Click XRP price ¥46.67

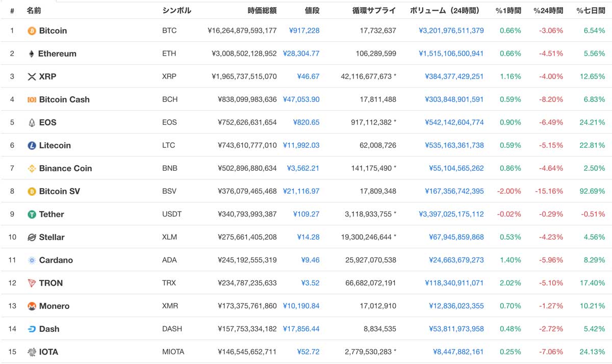tap(309, 76)
